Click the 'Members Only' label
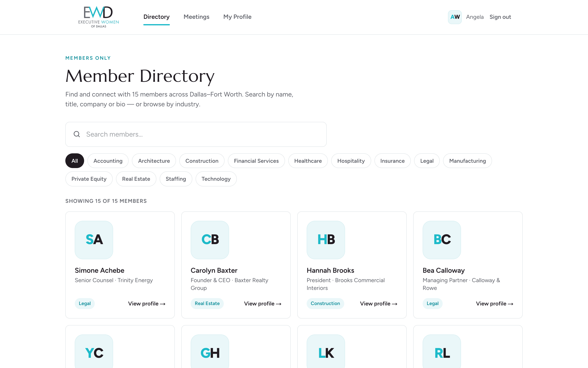Image resolution: width=588 pixels, height=368 pixels. pos(88,58)
